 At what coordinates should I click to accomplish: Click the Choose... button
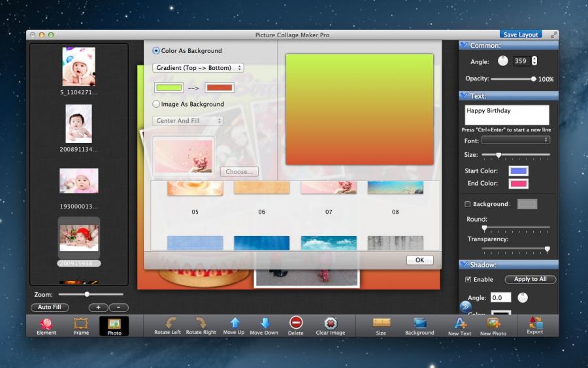pyautogui.click(x=239, y=172)
